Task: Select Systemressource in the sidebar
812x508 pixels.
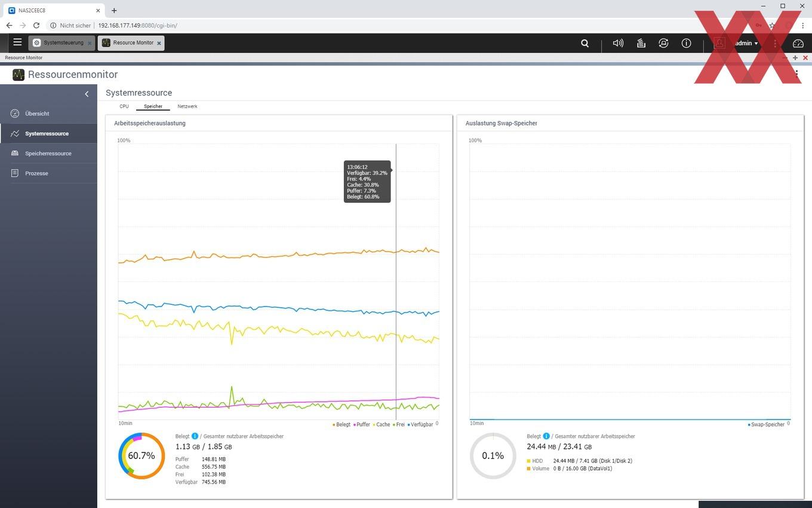Action: click(48, 133)
